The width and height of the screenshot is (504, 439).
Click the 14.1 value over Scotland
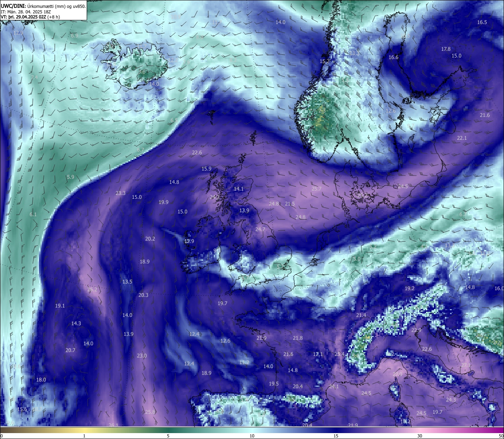point(239,189)
